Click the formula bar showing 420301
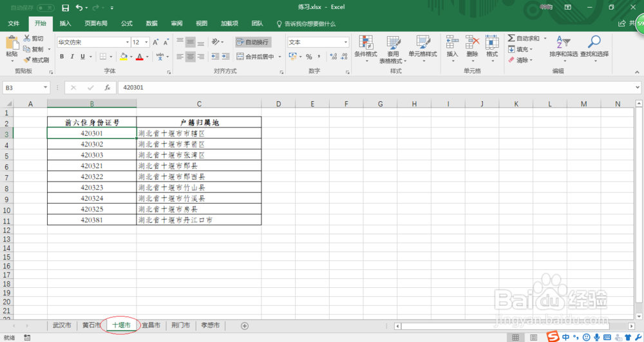 [377, 88]
